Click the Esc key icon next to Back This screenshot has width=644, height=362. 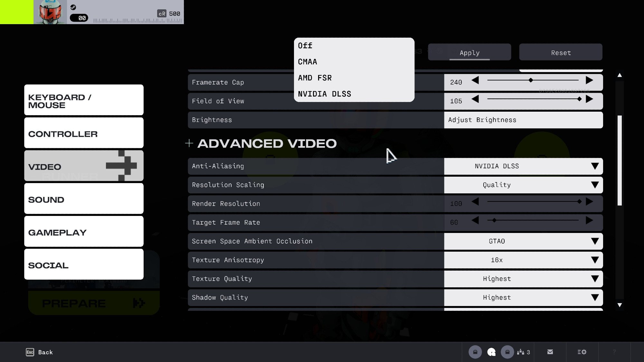[x=30, y=352]
